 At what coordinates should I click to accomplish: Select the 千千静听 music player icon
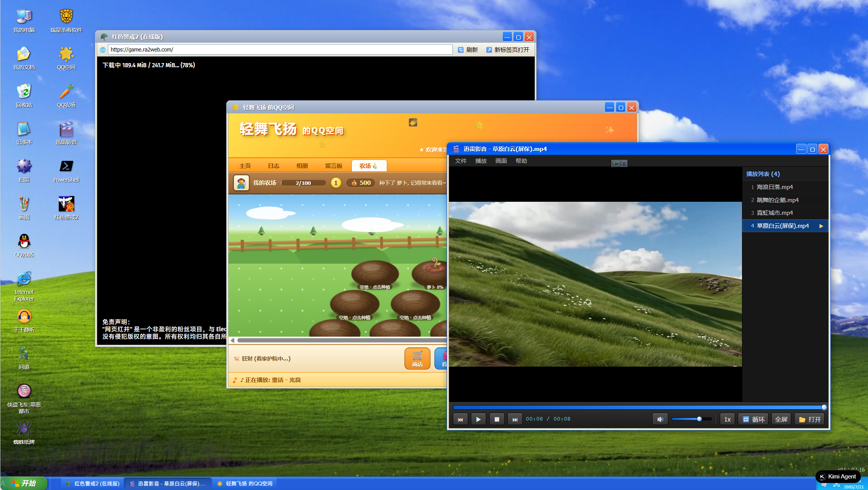tap(24, 321)
